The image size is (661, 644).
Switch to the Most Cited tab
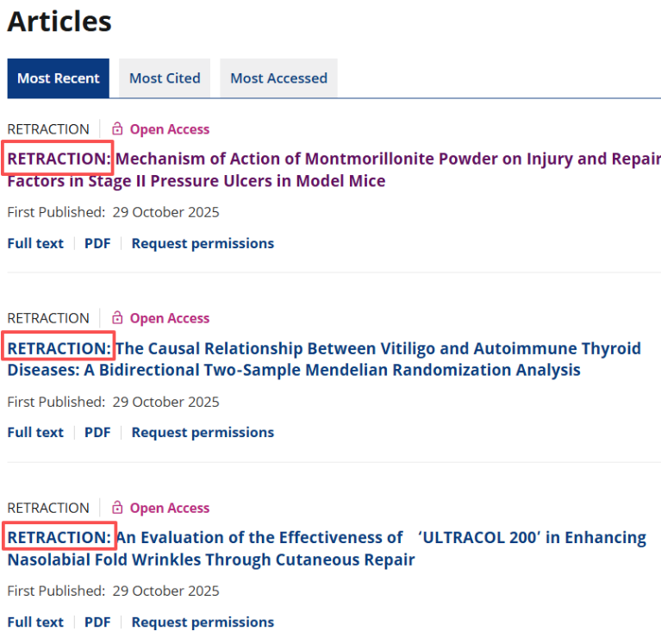[x=165, y=78]
